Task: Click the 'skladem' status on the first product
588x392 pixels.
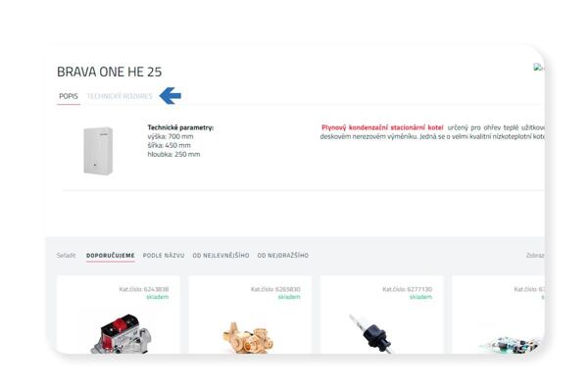Action: [x=158, y=297]
